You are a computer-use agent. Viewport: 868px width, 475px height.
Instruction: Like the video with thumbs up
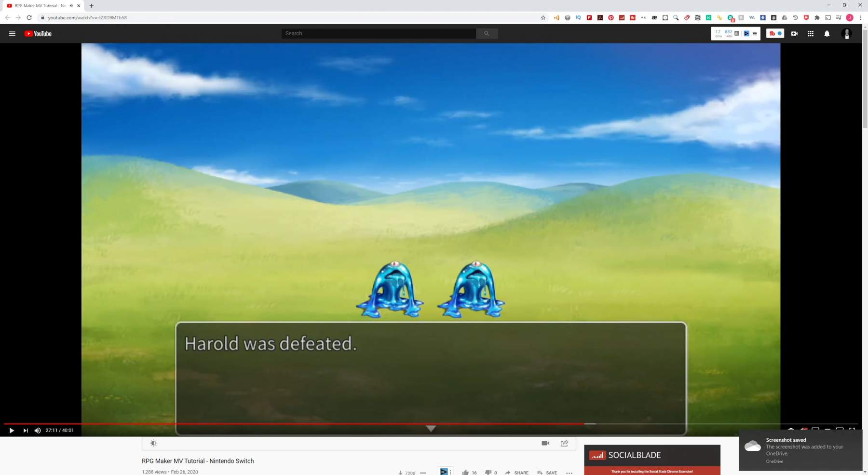[x=465, y=473]
